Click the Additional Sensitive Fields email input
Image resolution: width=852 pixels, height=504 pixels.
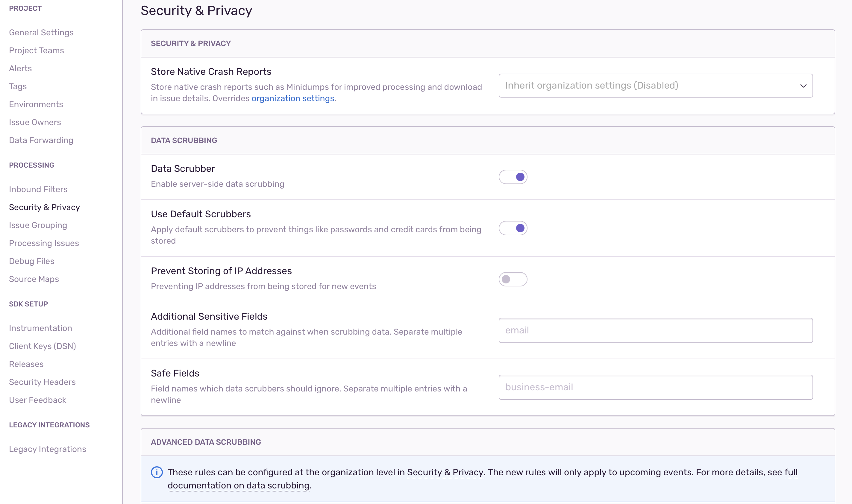coord(655,330)
